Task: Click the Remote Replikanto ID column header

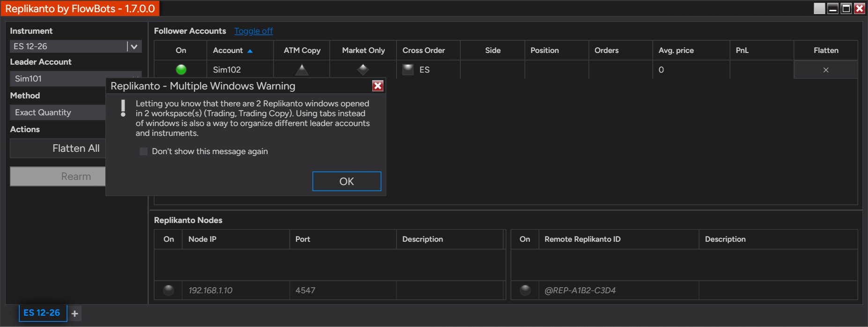Action: (x=619, y=239)
